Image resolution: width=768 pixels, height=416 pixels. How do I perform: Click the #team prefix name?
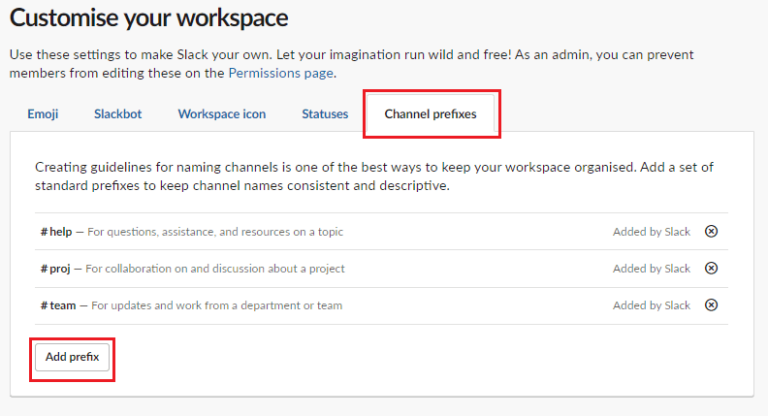pos(57,306)
